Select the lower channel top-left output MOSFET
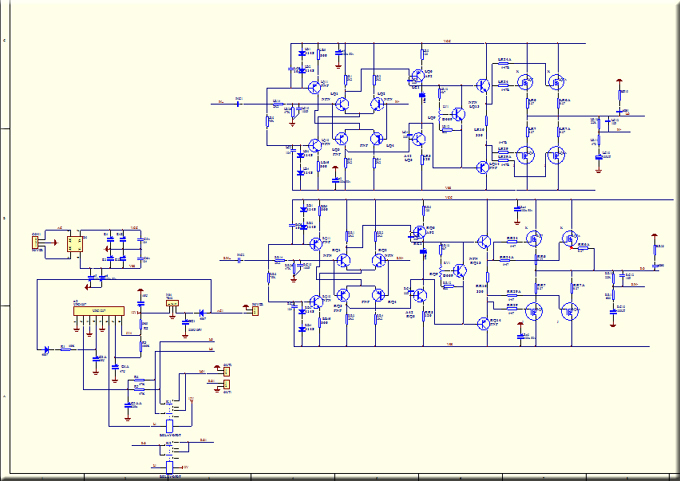 coord(534,240)
